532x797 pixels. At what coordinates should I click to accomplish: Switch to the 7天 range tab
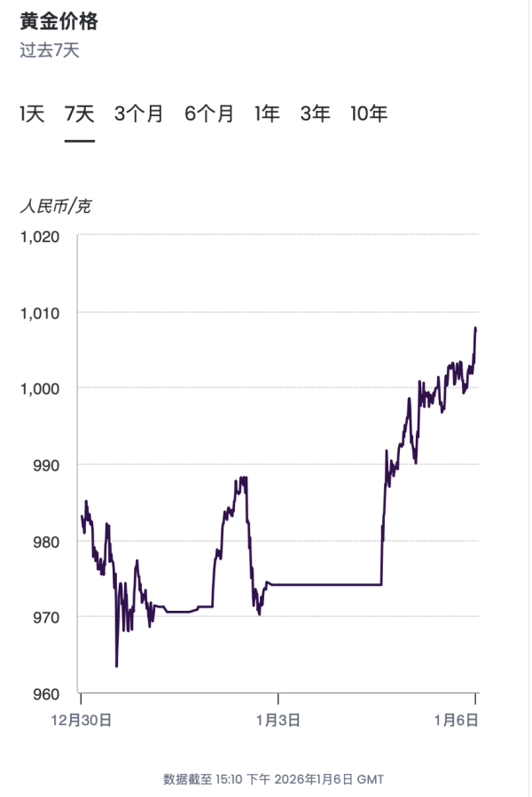(x=80, y=113)
